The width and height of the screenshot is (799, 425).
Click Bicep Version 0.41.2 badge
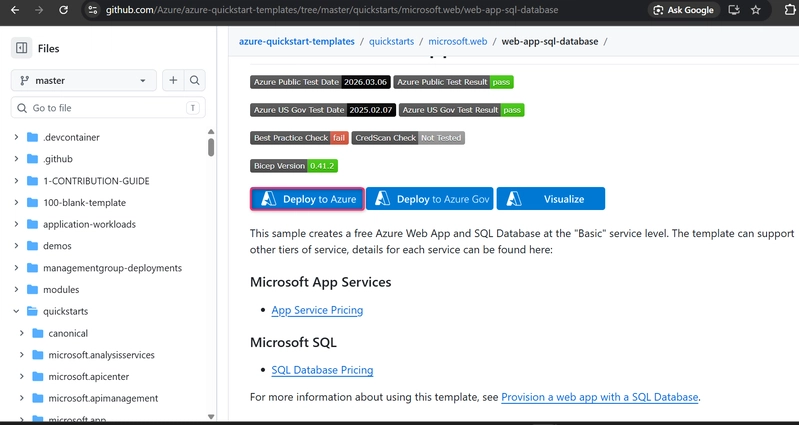[x=294, y=166]
